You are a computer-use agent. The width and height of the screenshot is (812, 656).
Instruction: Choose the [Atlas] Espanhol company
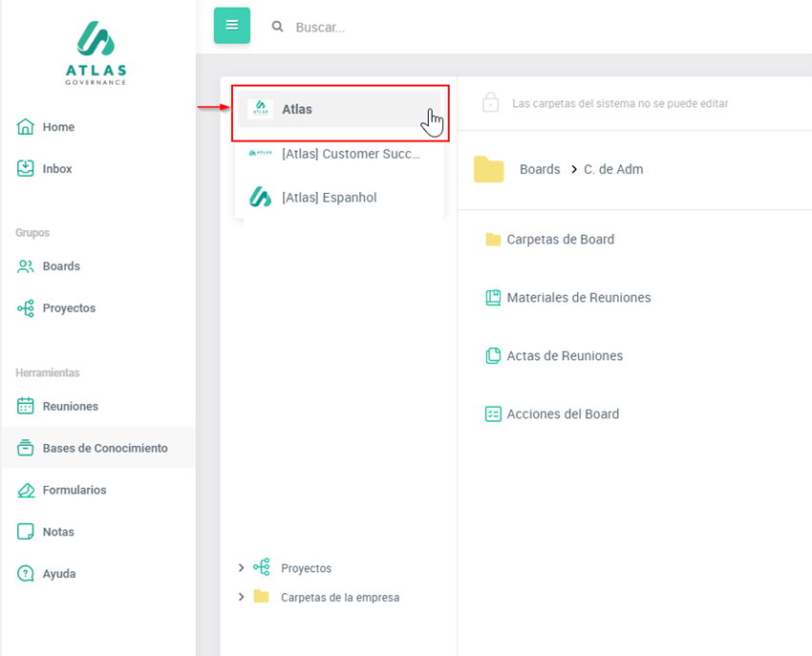pos(329,198)
